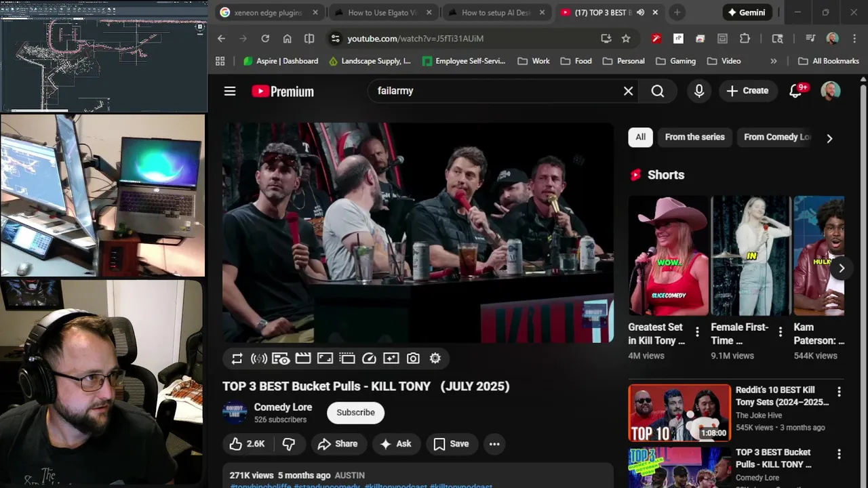868x488 pixels.
Task: Run search with the magnifier button
Action: click(x=657, y=91)
